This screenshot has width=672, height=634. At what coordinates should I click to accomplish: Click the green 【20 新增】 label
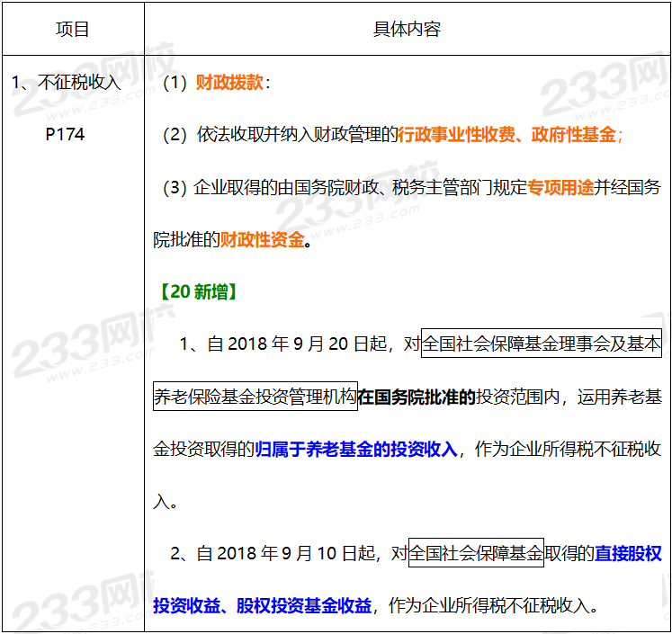tap(198, 292)
